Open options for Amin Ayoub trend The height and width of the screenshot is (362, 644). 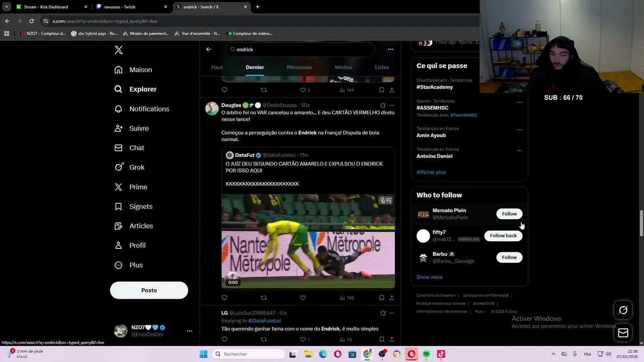tap(519, 130)
